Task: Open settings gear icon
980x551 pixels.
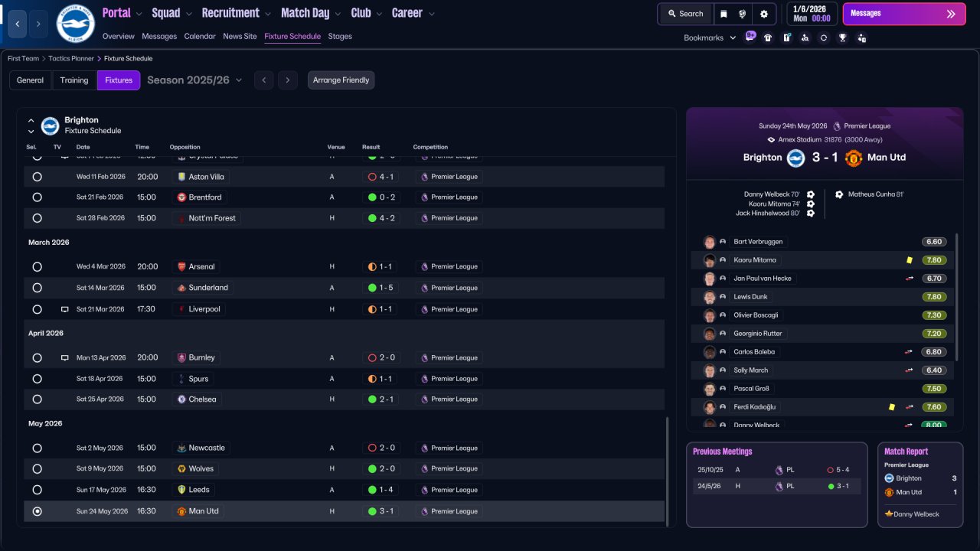Action: [763, 14]
